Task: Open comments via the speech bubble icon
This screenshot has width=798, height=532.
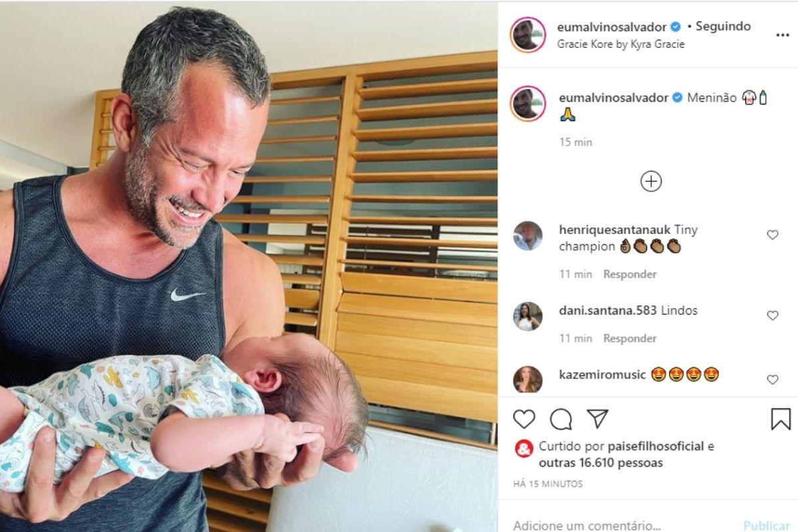Action: tap(561, 419)
